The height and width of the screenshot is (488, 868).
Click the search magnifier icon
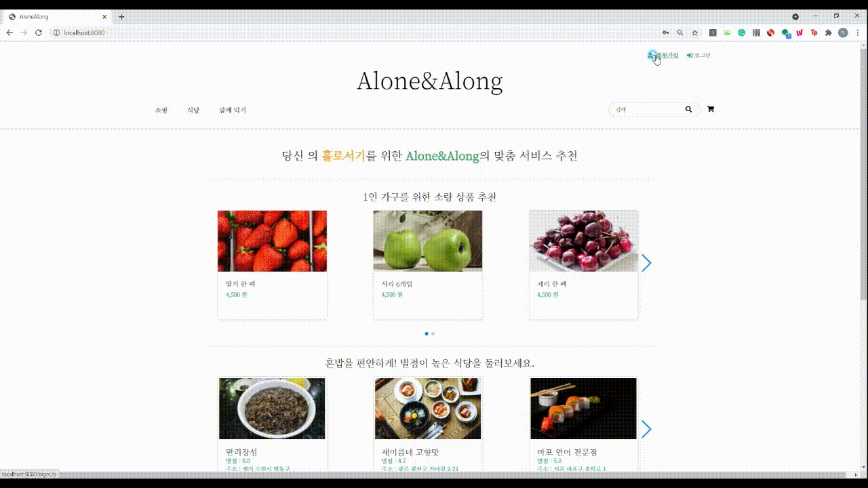click(689, 109)
